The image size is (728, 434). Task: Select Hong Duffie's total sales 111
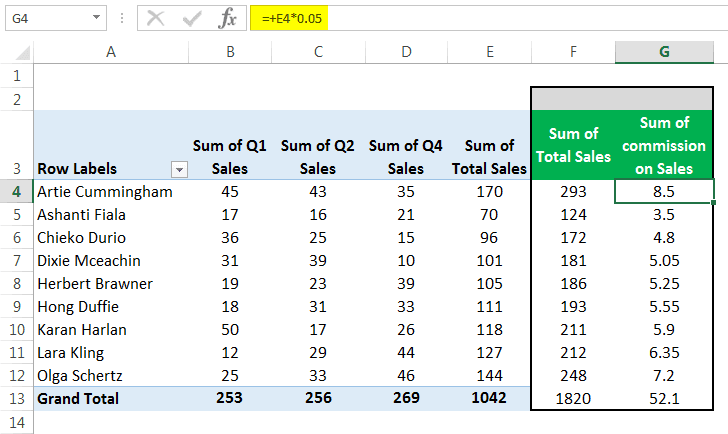[x=490, y=306]
